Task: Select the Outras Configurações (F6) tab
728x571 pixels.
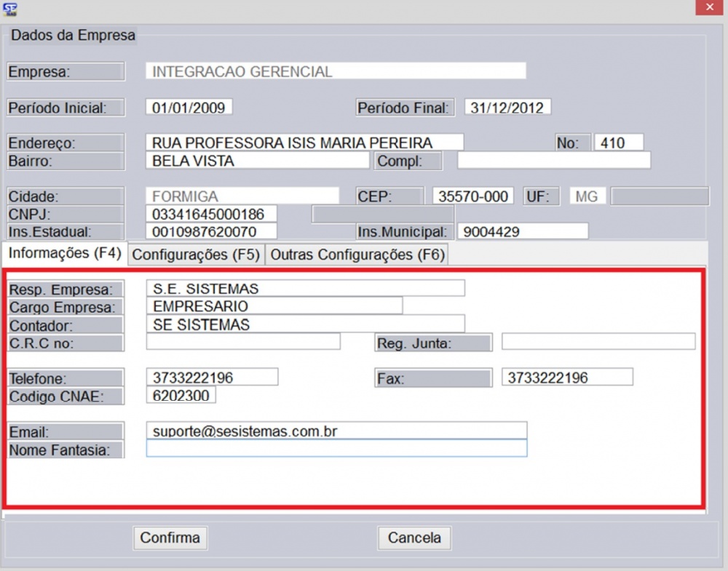Action: [357, 255]
